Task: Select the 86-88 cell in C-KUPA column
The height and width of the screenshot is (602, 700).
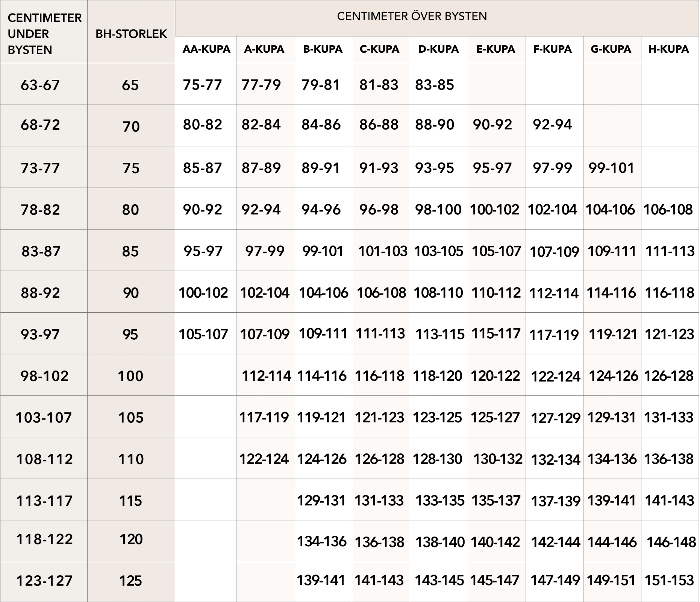Action: pyautogui.click(x=379, y=125)
